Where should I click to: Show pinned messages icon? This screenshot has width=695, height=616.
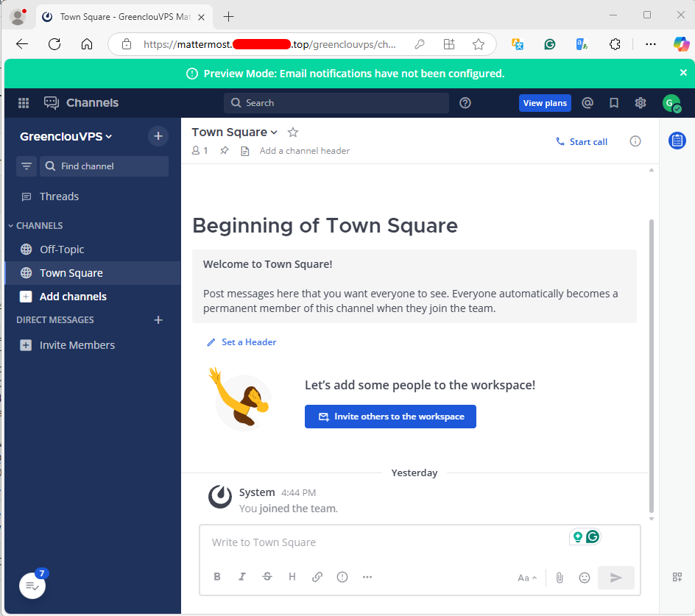coord(225,151)
